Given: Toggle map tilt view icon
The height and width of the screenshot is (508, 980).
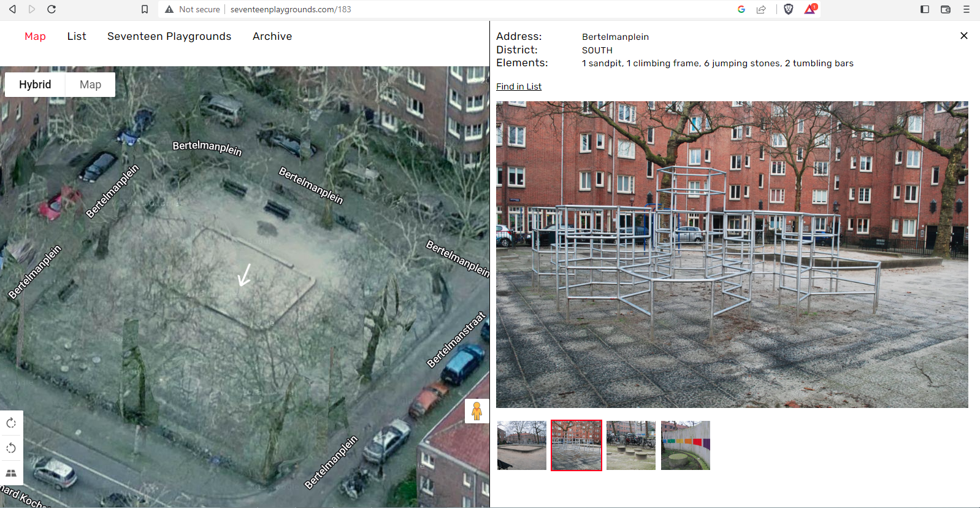Looking at the screenshot, I should click(x=11, y=473).
